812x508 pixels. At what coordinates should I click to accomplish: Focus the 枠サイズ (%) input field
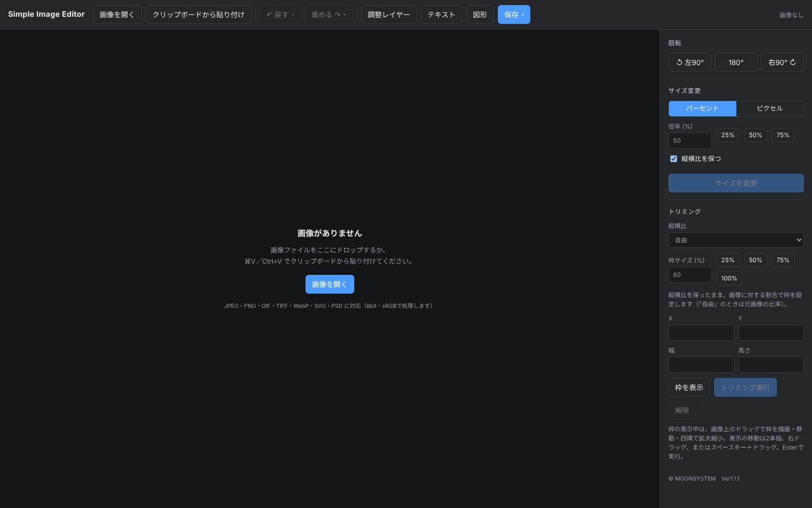(690, 275)
